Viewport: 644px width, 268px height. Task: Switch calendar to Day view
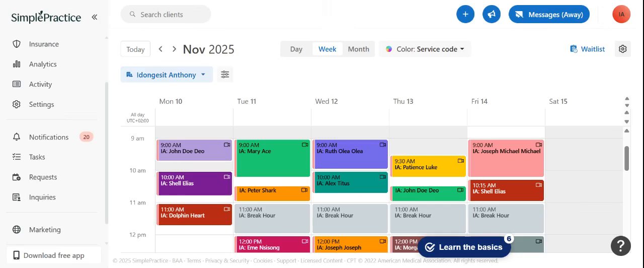point(296,49)
